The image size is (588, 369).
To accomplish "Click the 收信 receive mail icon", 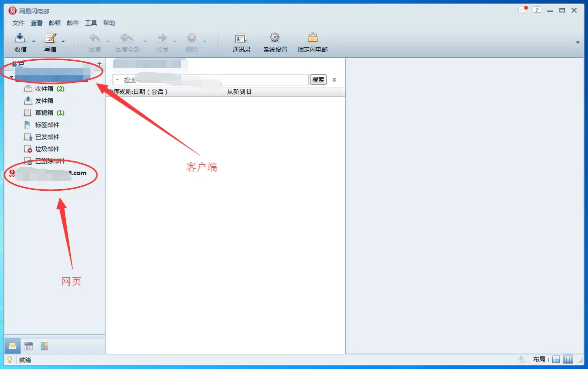I will click(20, 38).
